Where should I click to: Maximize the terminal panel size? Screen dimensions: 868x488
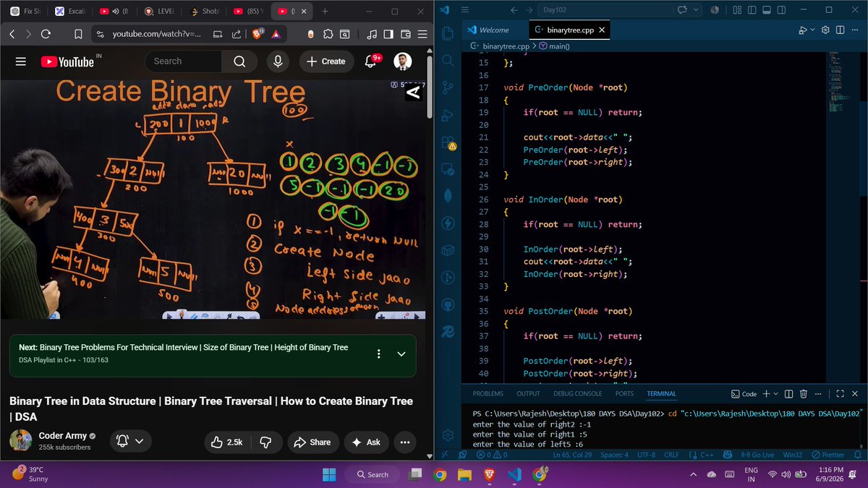pos(840,394)
